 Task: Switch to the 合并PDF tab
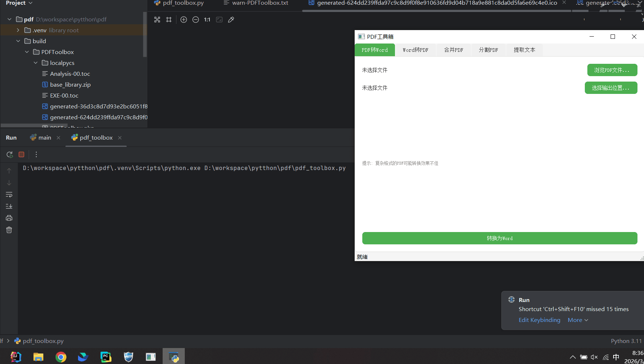[453, 50]
